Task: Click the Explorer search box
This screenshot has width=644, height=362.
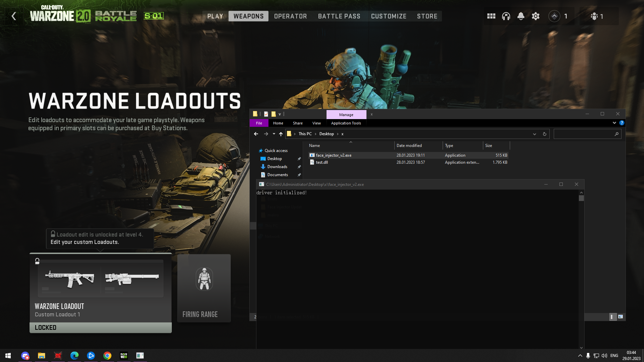Action: pyautogui.click(x=587, y=134)
